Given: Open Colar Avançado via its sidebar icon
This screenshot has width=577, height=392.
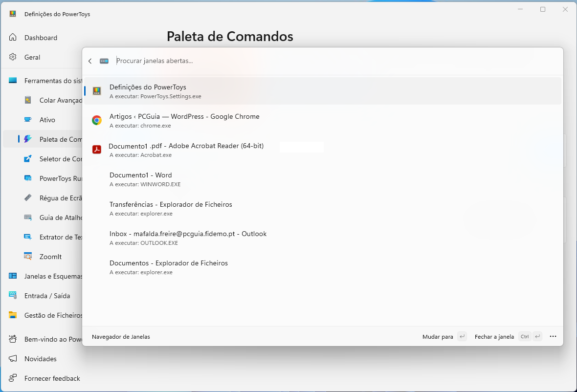Looking at the screenshot, I should [28, 100].
